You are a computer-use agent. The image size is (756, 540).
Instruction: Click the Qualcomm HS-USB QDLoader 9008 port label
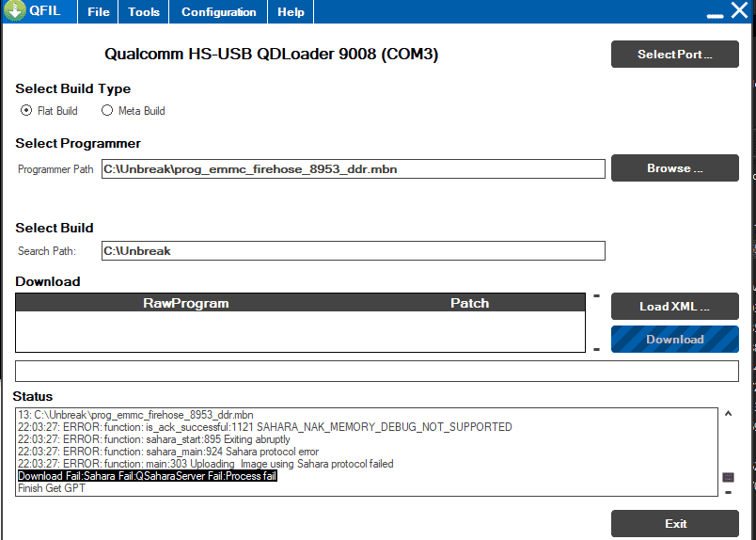[272, 54]
